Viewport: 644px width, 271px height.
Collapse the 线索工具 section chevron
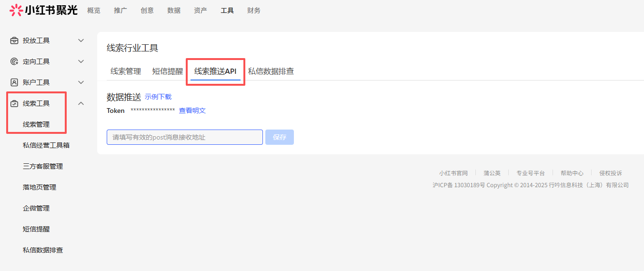click(81, 103)
